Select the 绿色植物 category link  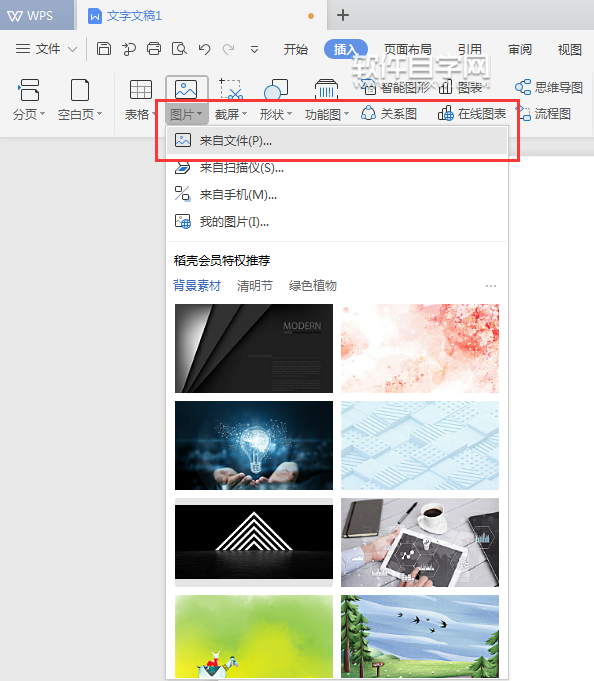pyautogui.click(x=313, y=286)
